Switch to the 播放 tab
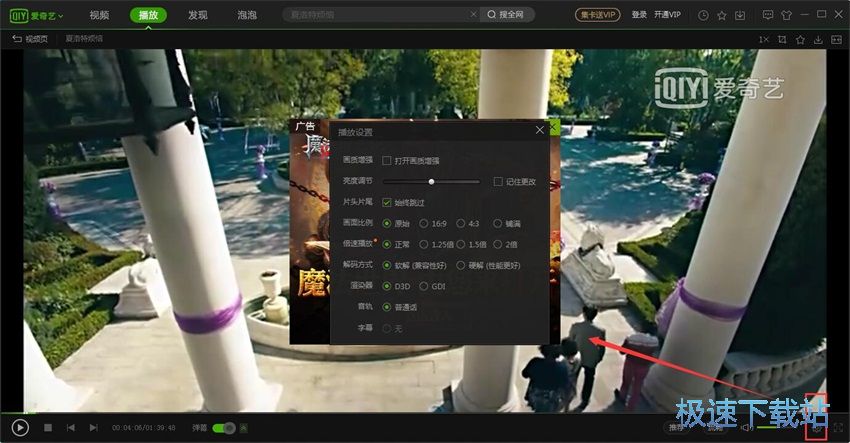The width and height of the screenshot is (850, 443). (x=148, y=15)
